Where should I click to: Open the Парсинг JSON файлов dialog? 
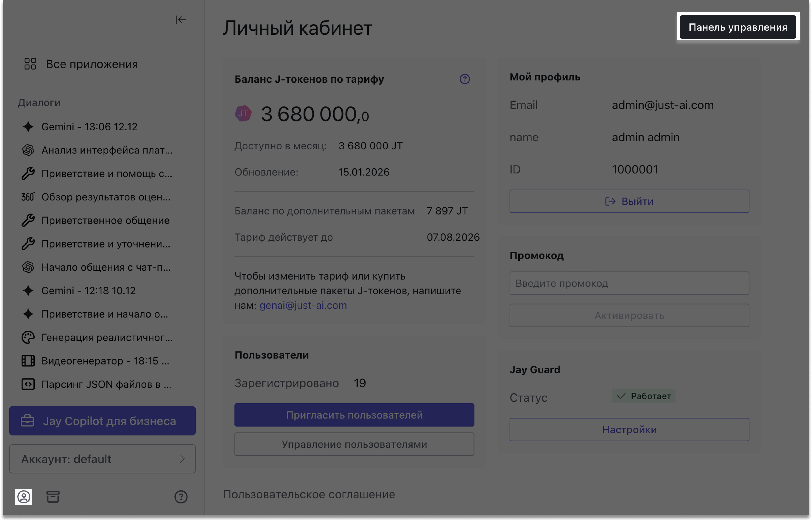[x=106, y=384]
